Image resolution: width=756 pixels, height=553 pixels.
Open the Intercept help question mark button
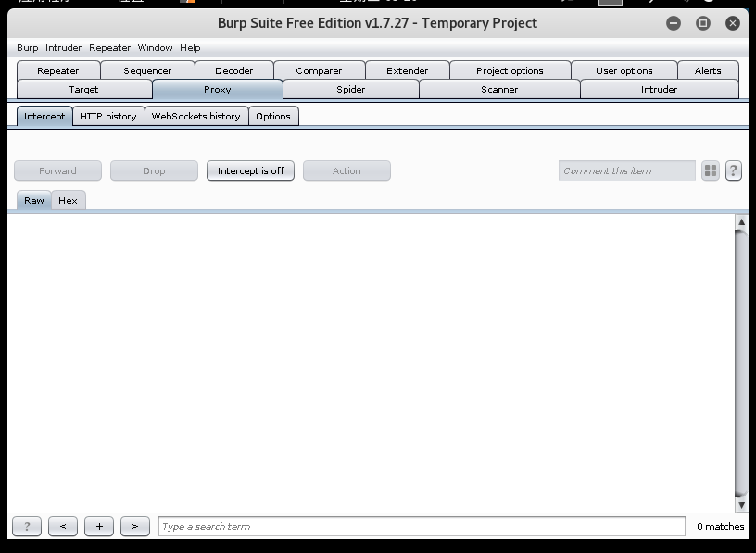point(734,170)
